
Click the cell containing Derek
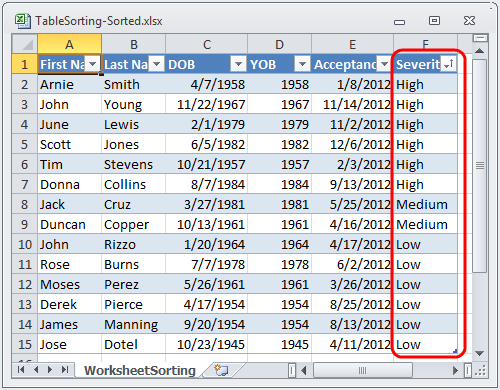pyautogui.click(x=69, y=304)
